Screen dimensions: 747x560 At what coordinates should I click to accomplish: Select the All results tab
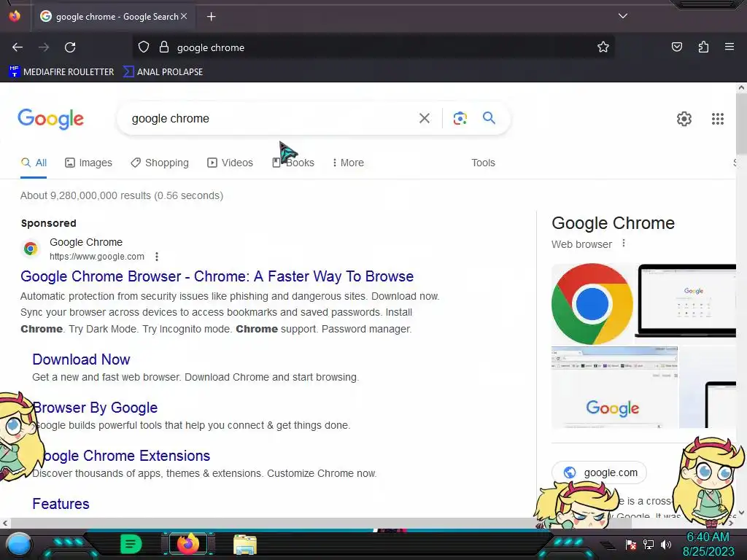click(34, 163)
